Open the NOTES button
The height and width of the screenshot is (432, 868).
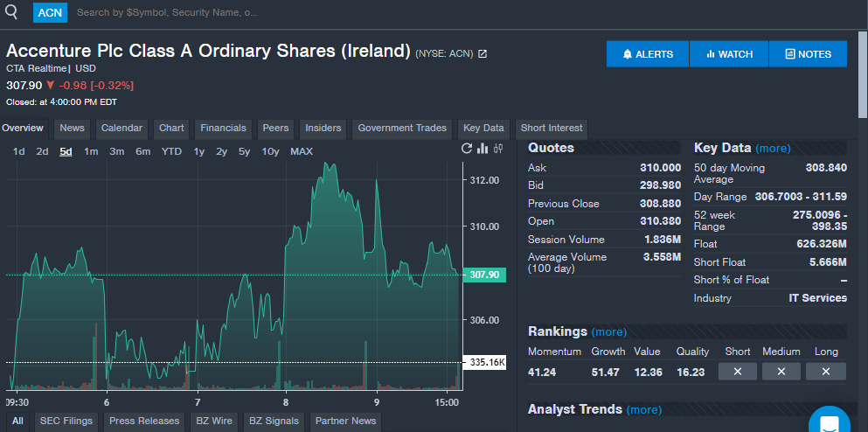click(809, 54)
